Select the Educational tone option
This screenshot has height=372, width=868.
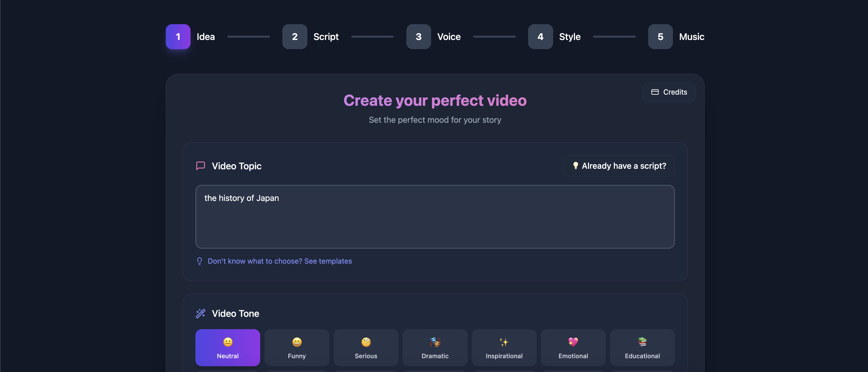click(642, 348)
